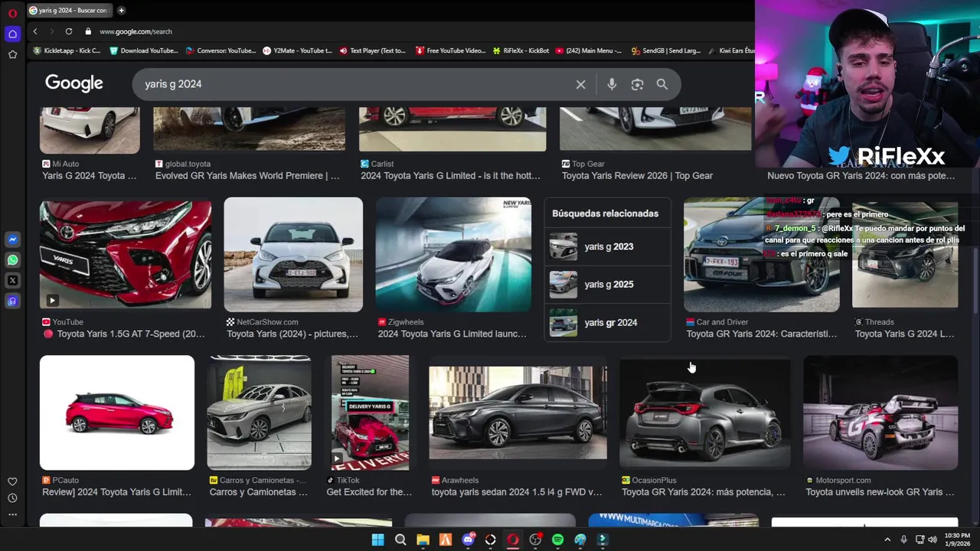Open the taskbar clock showing 10:30 PM
Screen dimensions: 980x551
957,540
